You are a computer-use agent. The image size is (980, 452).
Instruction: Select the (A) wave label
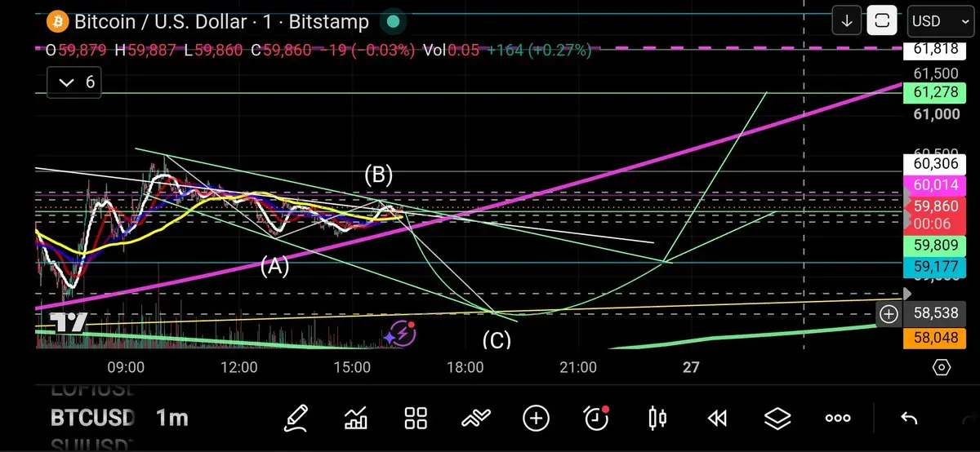[x=274, y=266]
